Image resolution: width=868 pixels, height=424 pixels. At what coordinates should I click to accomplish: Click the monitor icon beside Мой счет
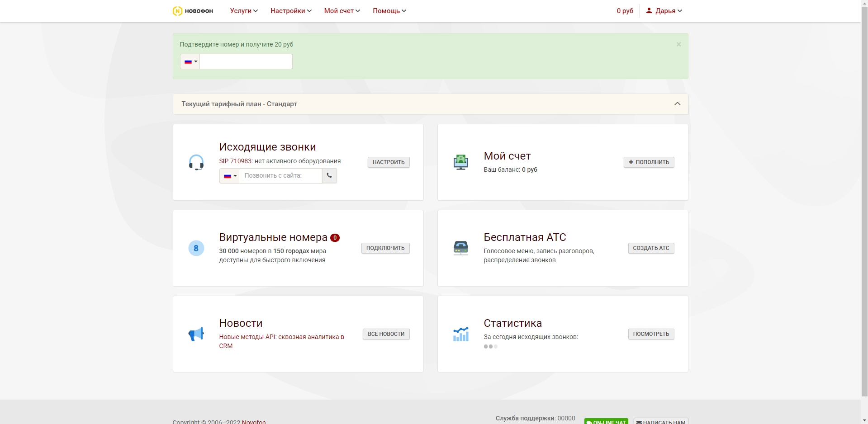tap(461, 162)
